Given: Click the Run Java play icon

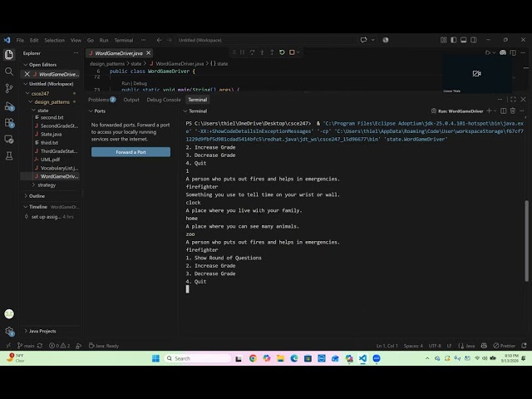Looking at the screenshot, I should (x=488, y=52).
